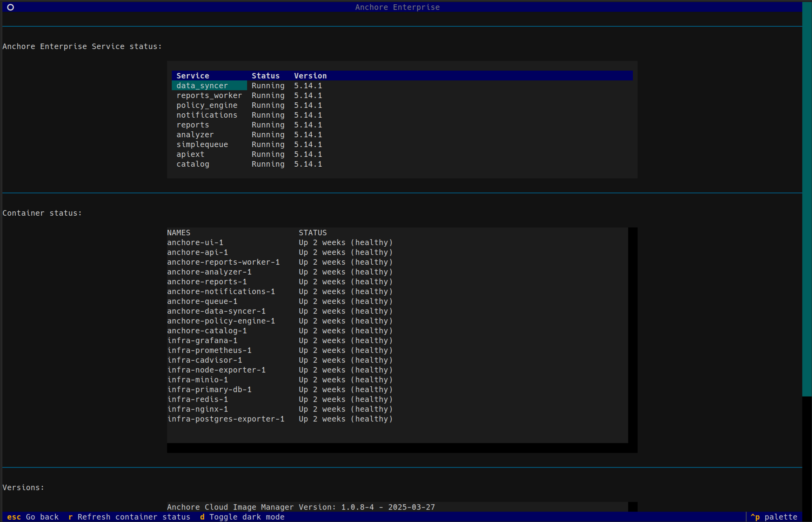
Task: Click the infra-cadvisor-1 container name
Action: (204, 360)
